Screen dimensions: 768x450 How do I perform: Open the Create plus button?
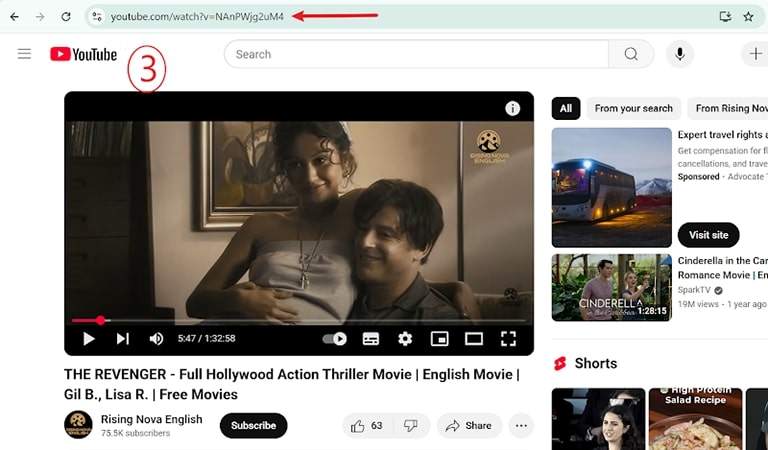(x=756, y=54)
